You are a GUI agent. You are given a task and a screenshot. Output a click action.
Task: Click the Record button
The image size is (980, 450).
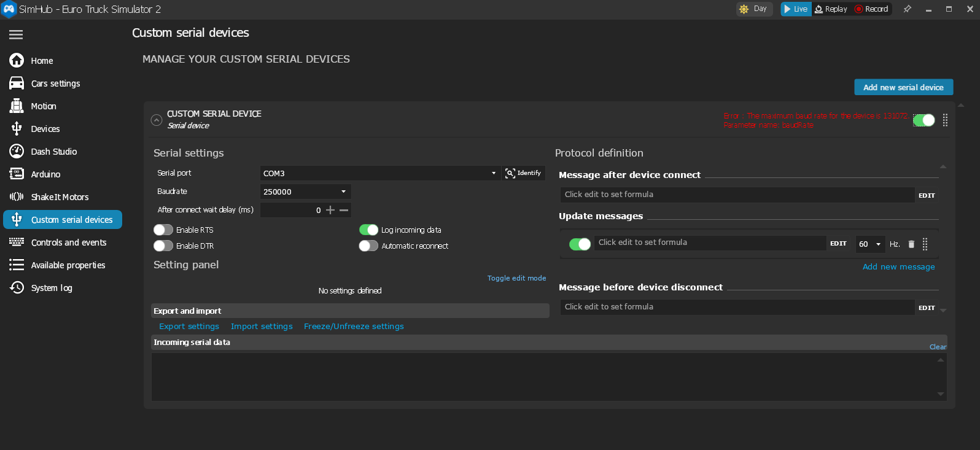click(x=871, y=9)
